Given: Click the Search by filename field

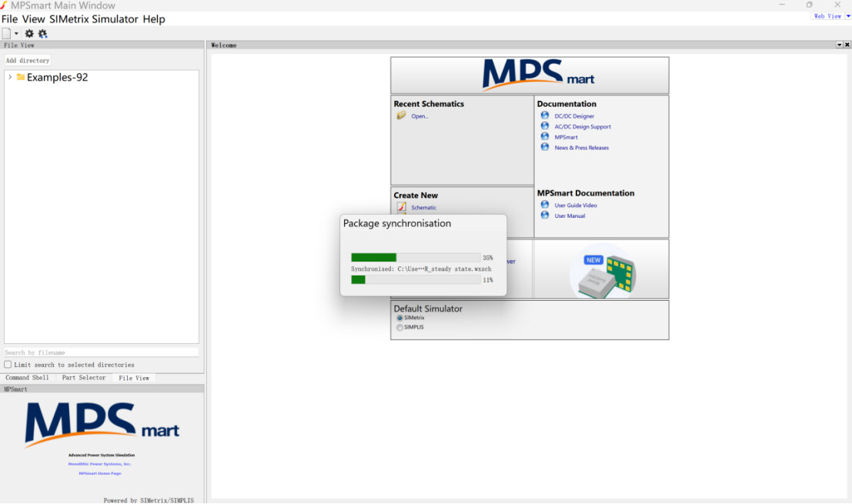Looking at the screenshot, I should click(101, 352).
